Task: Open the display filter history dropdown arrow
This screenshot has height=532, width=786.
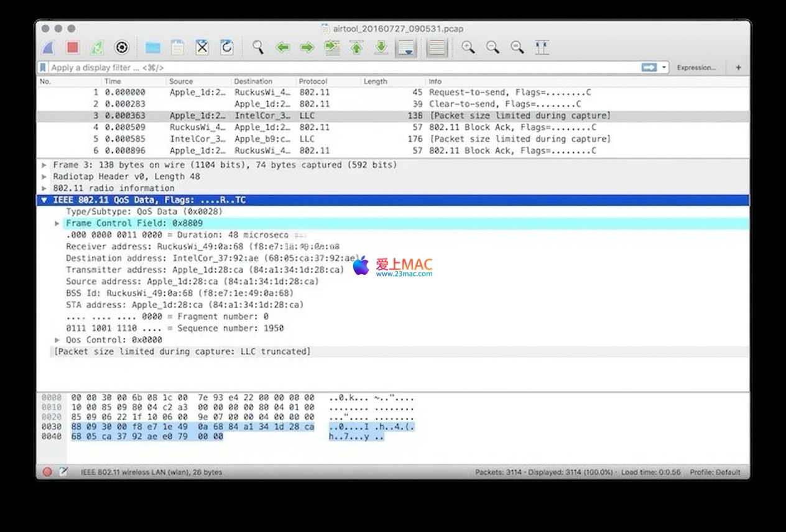Action: click(665, 67)
